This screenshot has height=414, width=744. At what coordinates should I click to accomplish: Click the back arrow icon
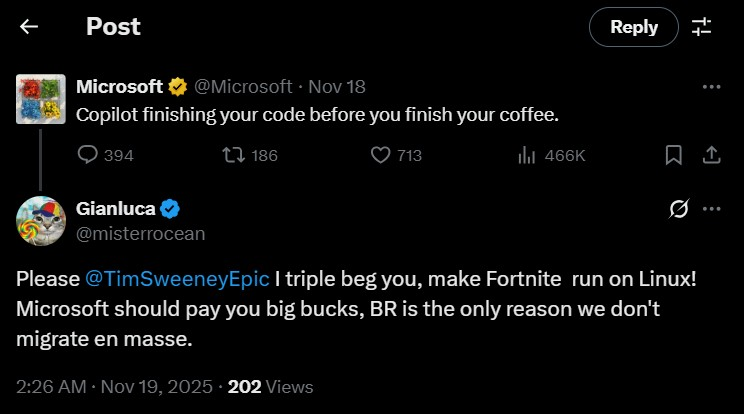(29, 27)
